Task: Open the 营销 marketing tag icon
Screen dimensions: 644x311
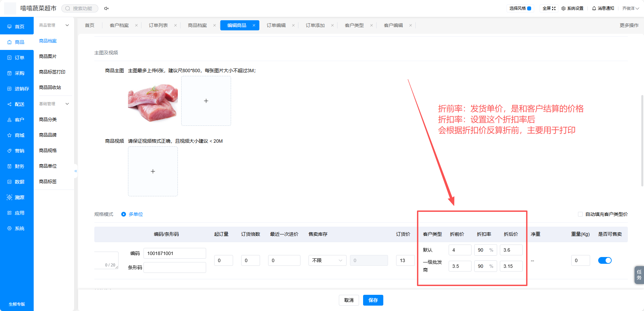Action: pyautogui.click(x=9, y=151)
